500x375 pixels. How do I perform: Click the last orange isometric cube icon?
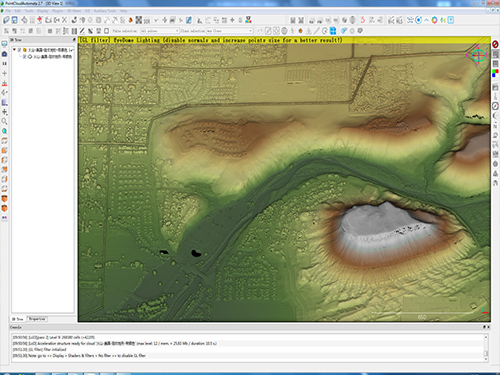(4, 208)
